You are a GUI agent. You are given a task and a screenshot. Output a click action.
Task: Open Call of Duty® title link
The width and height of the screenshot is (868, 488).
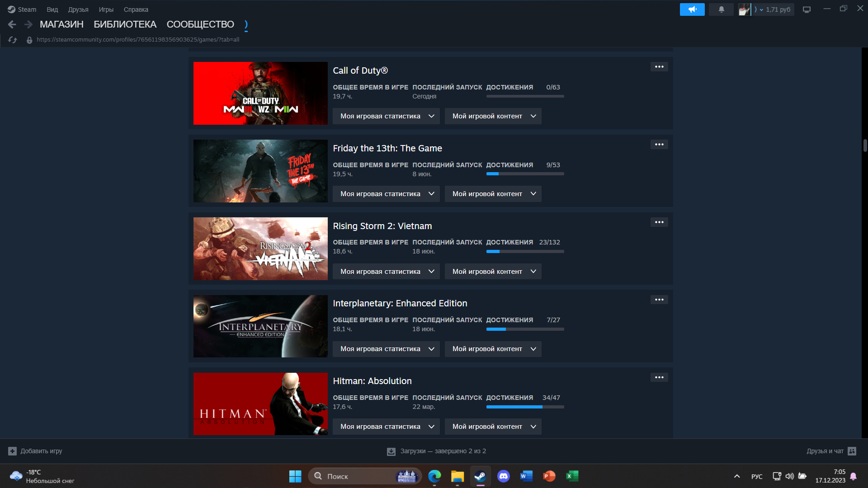tap(360, 70)
